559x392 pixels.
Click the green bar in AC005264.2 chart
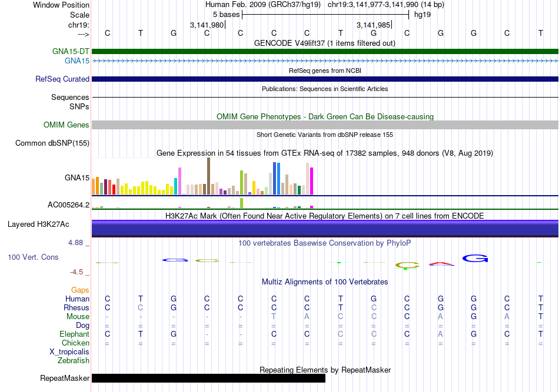242,203
